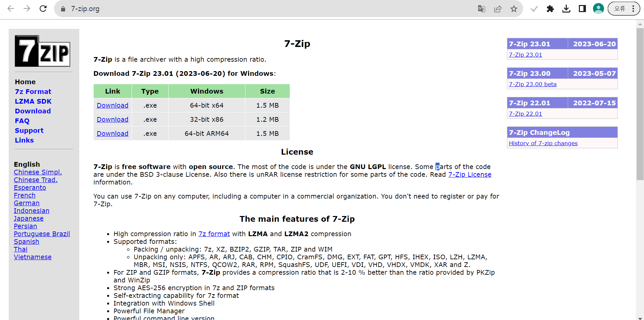Screen dimensions: 644x320
Task: Click the Windows column header
Action: point(207,91)
